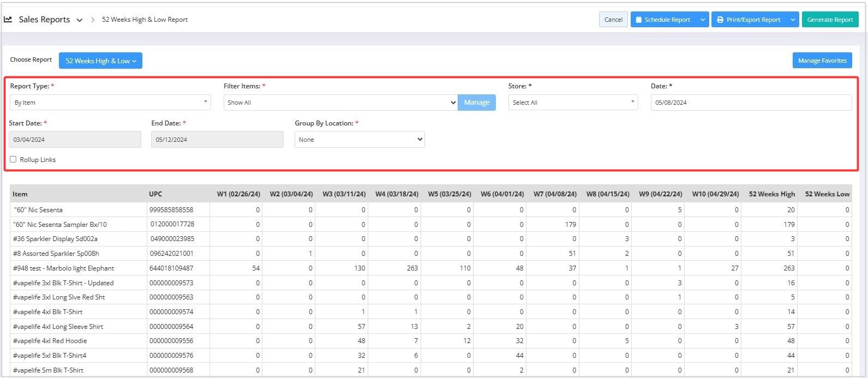Open the Store Select All dropdown
The height and width of the screenshot is (378, 868).
573,103
